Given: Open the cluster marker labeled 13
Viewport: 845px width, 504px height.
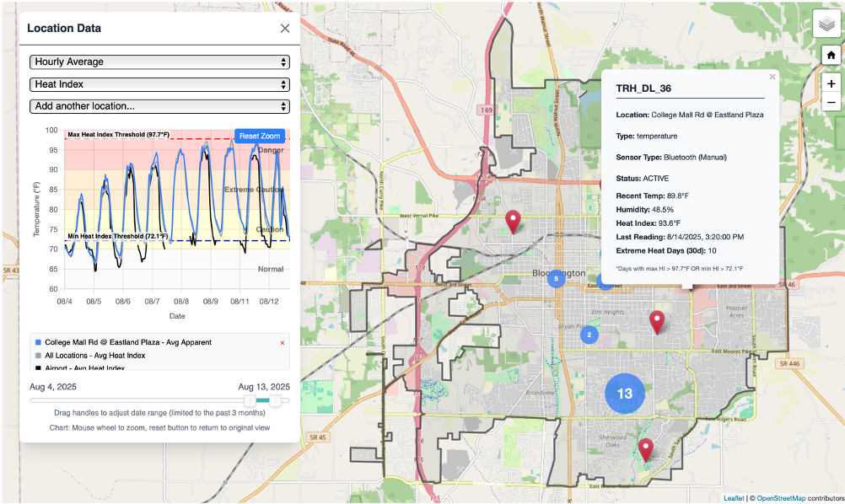Looking at the screenshot, I should (x=624, y=394).
